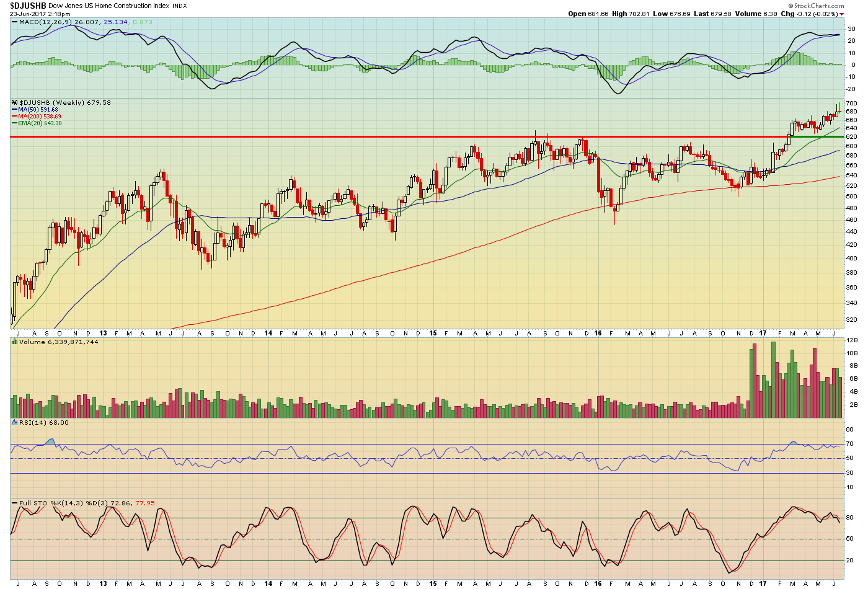Click the -20 MACD axis label
Screen dimensions: 868x589
[851, 89]
